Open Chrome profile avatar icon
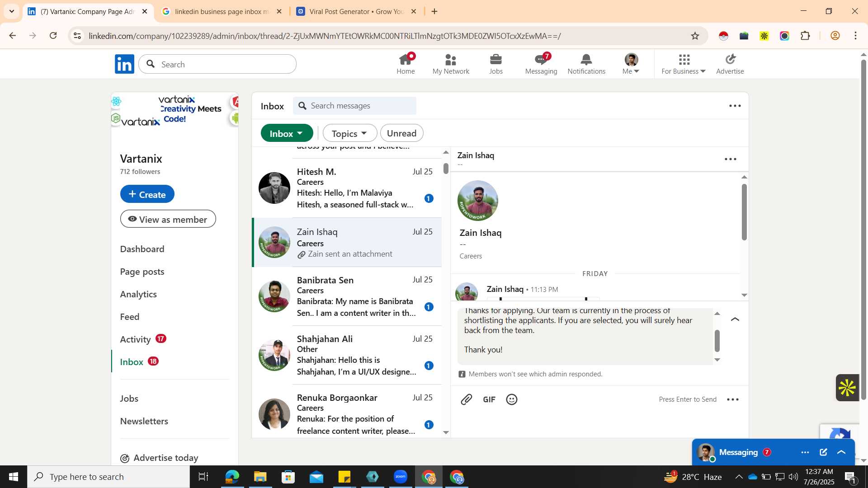868x488 pixels. click(835, 36)
